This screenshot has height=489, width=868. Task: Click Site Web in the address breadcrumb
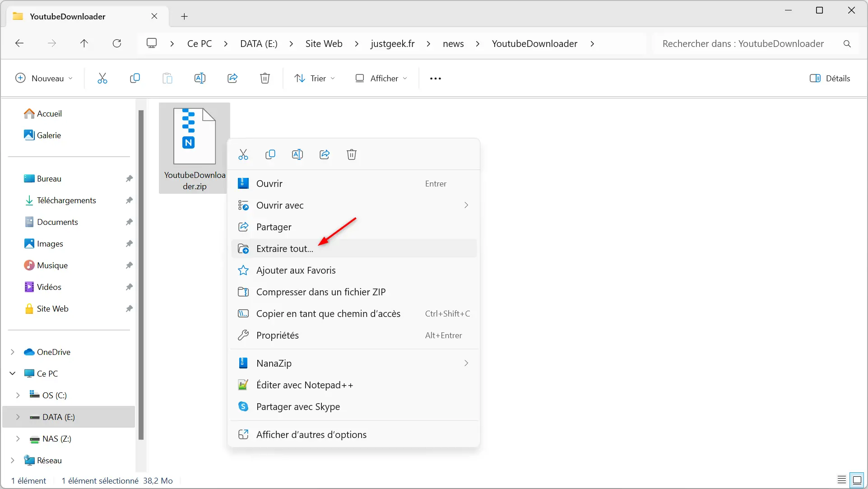(324, 44)
